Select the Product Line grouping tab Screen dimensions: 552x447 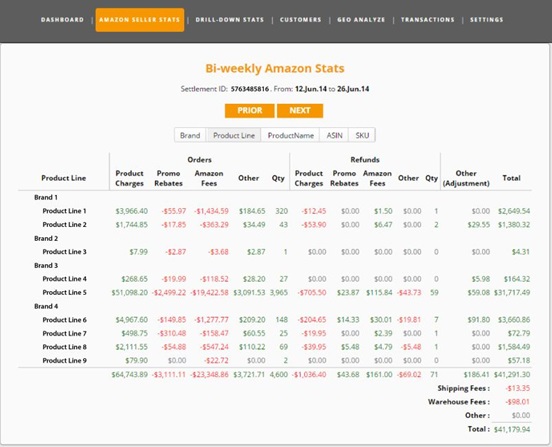coord(234,135)
